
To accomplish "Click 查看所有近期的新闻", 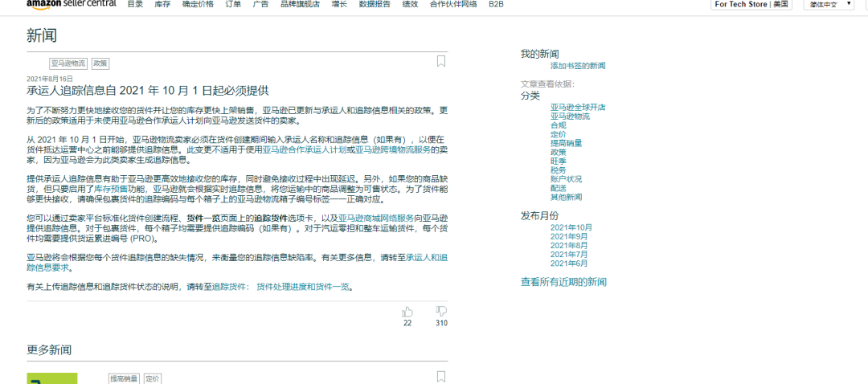I will pyautogui.click(x=563, y=282).
